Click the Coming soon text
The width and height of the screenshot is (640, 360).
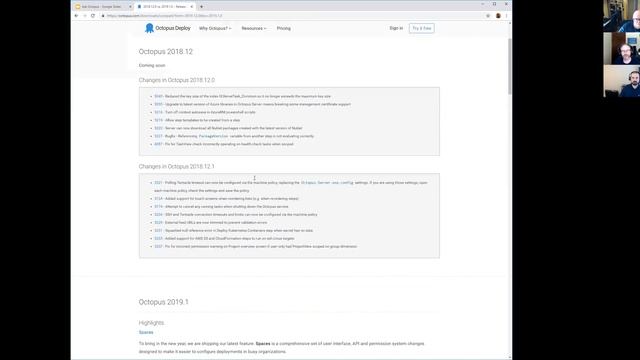152,65
